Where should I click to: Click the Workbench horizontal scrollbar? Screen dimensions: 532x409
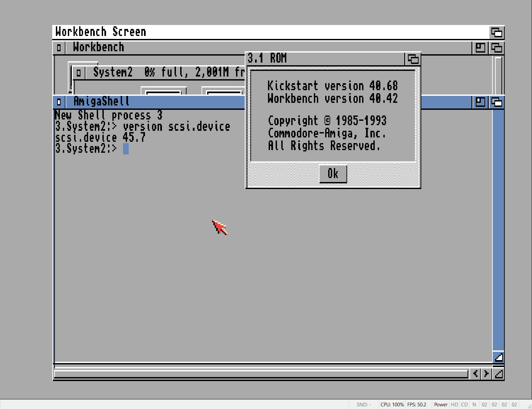click(x=261, y=374)
